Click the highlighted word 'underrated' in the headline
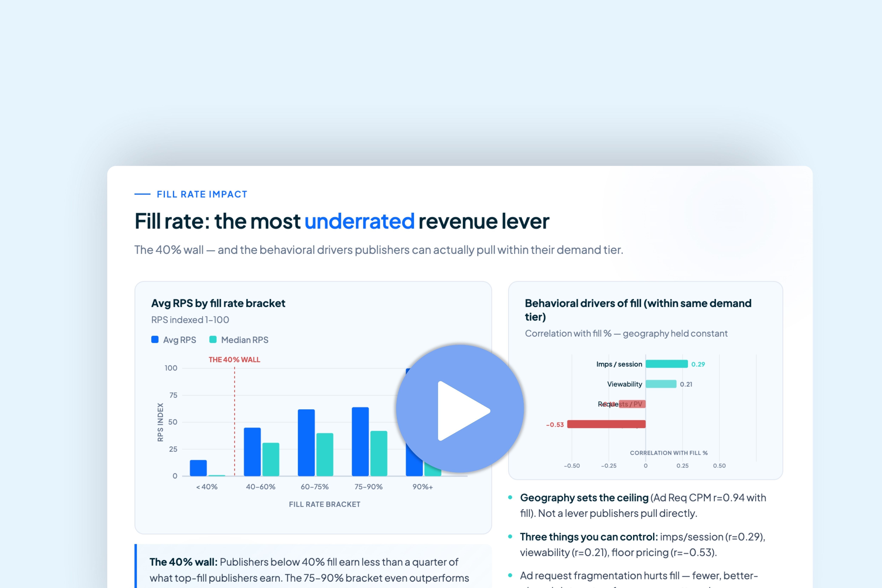882x588 pixels. pos(359,221)
